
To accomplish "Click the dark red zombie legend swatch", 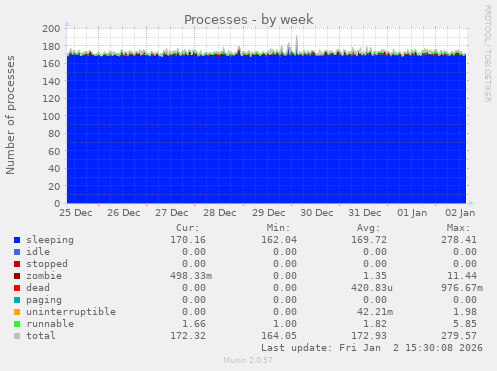I will [17, 276].
